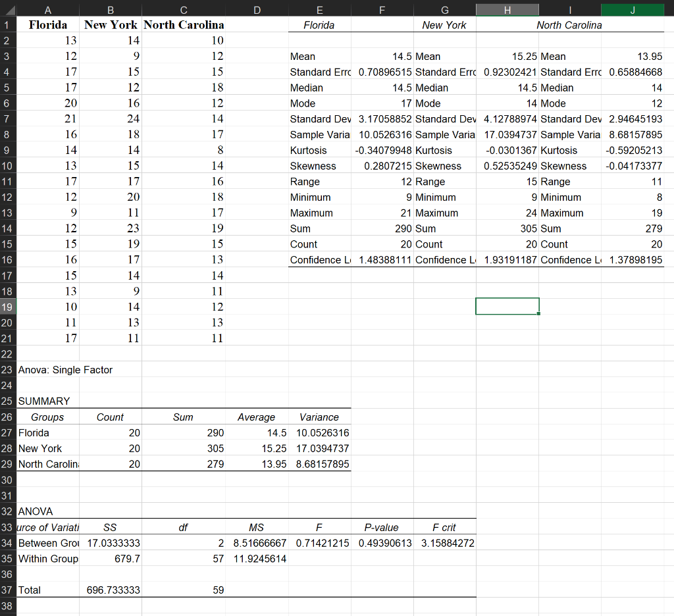Image resolution: width=674 pixels, height=616 pixels.
Task: Select column H header
Action: tap(507, 10)
